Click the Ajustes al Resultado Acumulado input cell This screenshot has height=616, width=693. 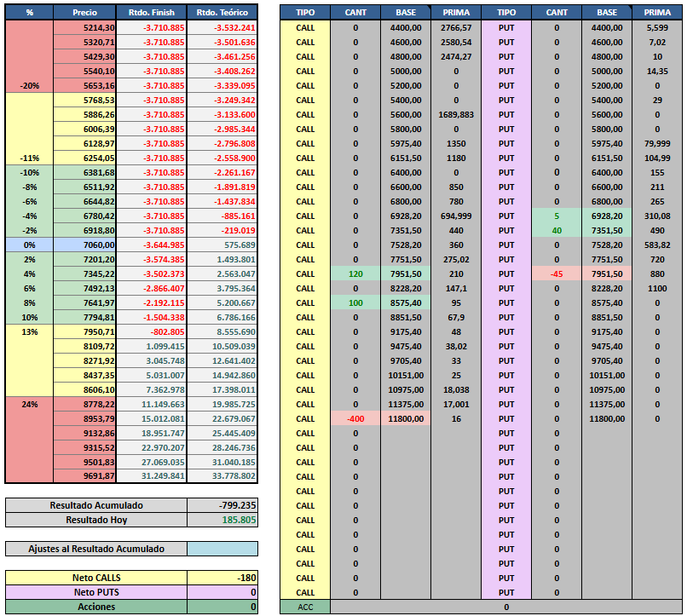click(222, 549)
